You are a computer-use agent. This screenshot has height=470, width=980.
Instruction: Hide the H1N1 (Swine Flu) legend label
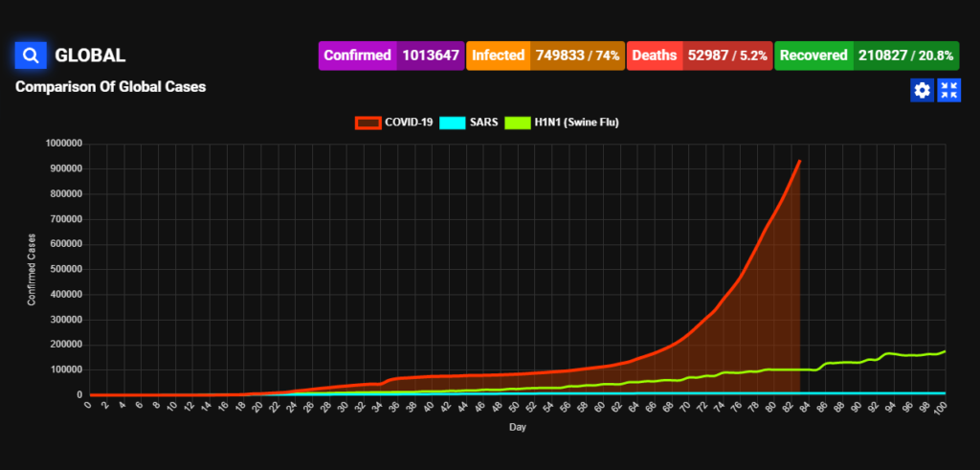pyautogui.click(x=582, y=123)
